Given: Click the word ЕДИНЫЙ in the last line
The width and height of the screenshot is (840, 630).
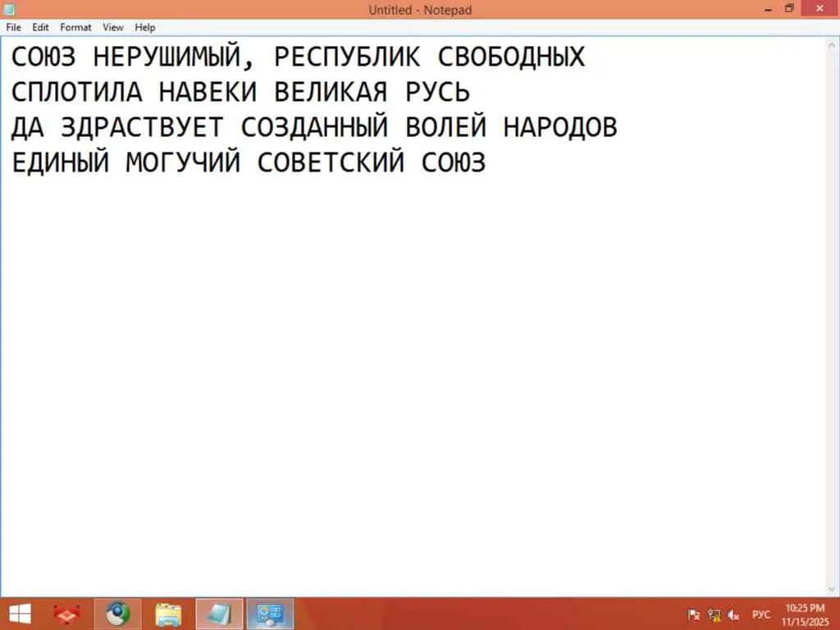Looking at the screenshot, I should (61, 163).
